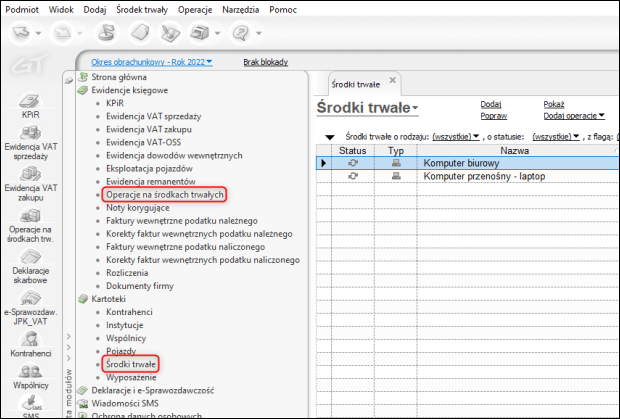The image size is (620, 419).
Task: Click the Pokaż link
Action: [x=554, y=104]
